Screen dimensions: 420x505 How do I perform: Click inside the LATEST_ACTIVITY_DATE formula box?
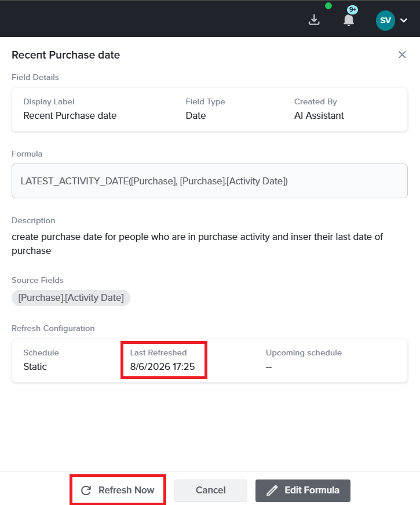210,181
